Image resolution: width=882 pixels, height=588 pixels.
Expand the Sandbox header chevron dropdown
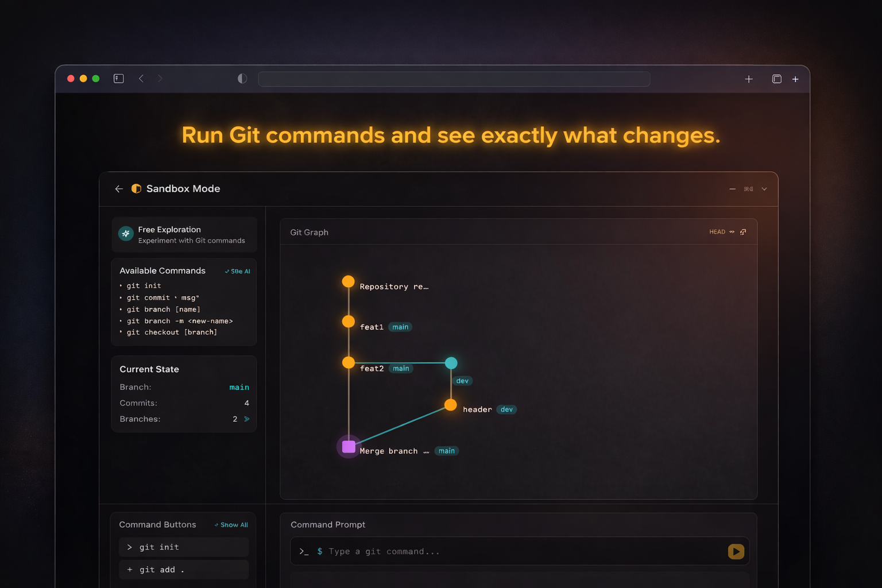(764, 189)
